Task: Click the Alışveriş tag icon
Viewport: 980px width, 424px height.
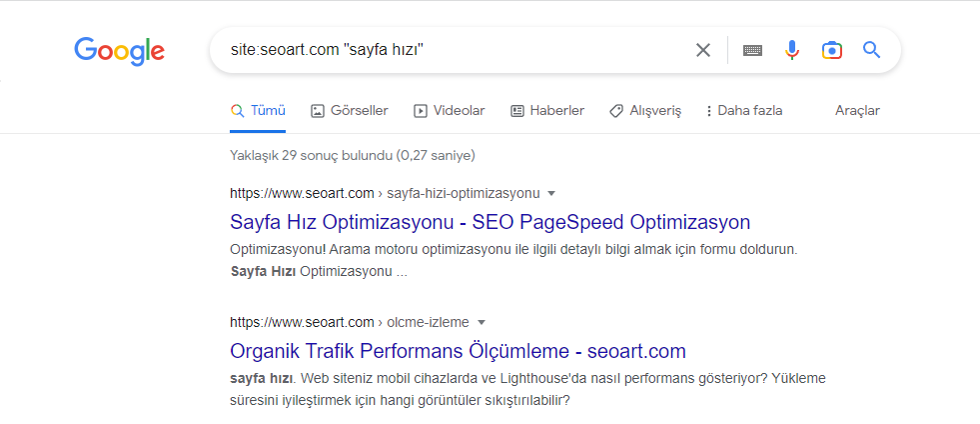Action: [x=616, y=111]
